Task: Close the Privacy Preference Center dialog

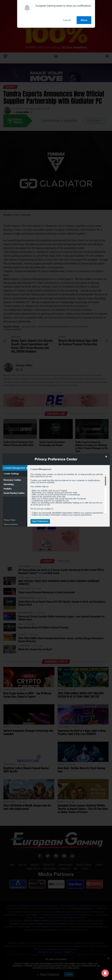Action: (106, 457)
